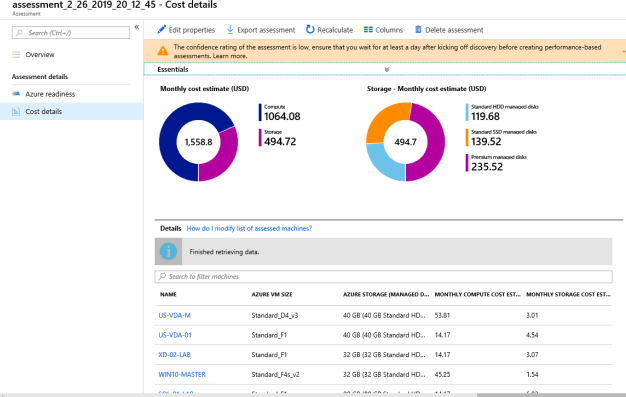626x397 pixels.
Task: Focus the sidebar Search (Ctrl+/) box
Action: point(71,33)
